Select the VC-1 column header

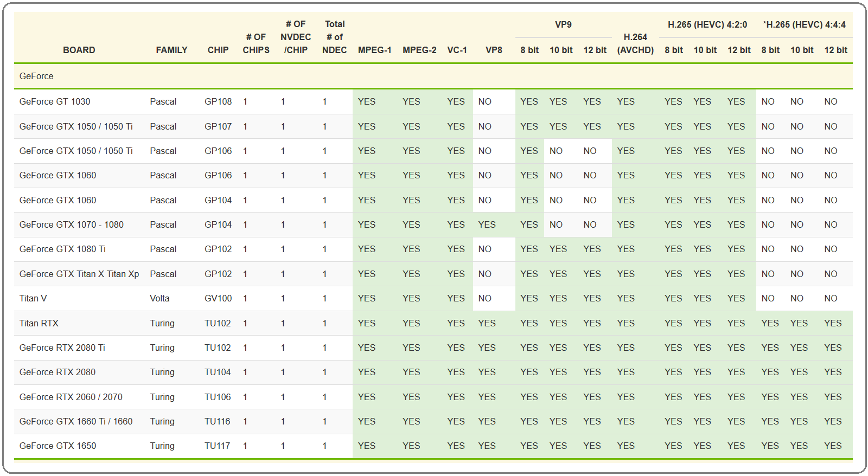[x=457, y=50]
